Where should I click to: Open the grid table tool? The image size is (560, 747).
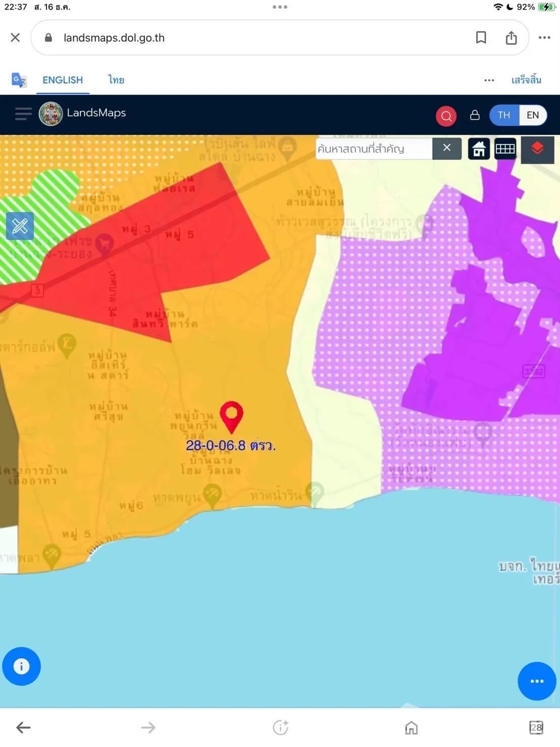point(505,149)
